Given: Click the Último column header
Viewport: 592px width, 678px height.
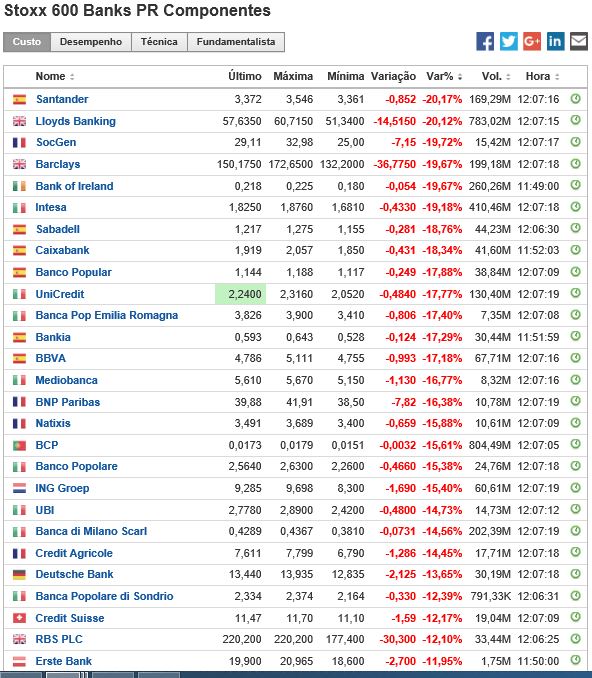Looking at the screenshot, I should pyautogui.click(x=245, y=77).
